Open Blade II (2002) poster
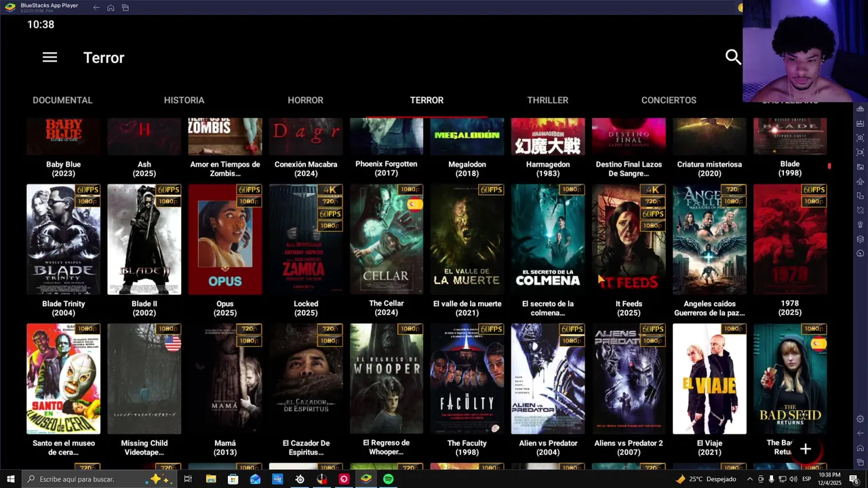Image resolution: width=868 pixels, height=488 pixels. 144,239
